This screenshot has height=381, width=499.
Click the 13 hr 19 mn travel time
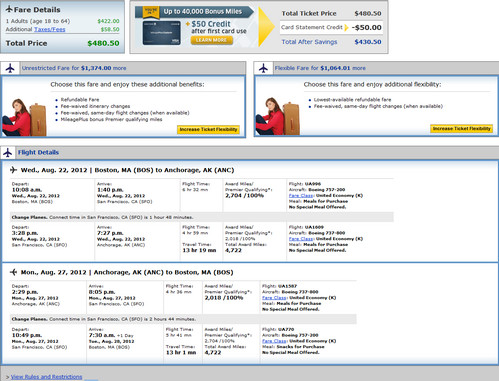[199, 250]
